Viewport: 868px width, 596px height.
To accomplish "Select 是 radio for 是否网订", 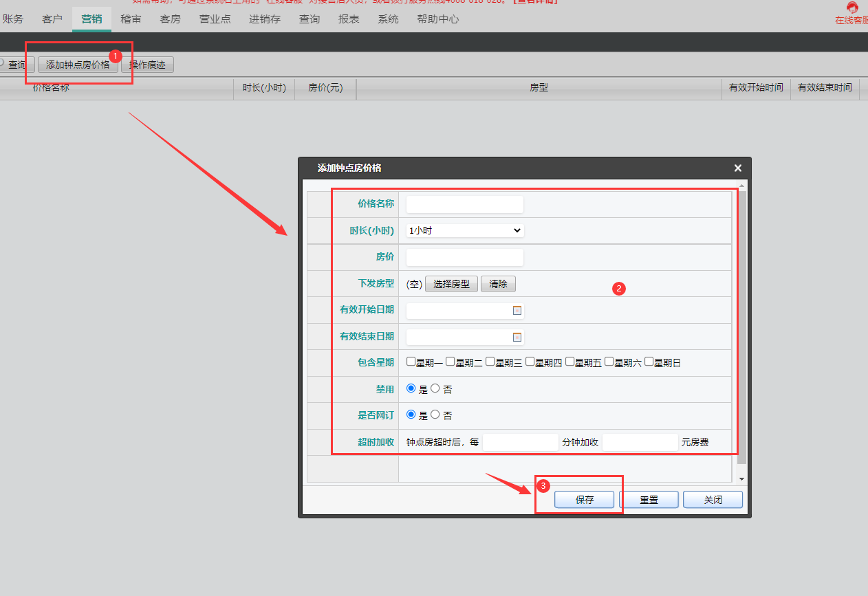I will click(x=411, y=415).
